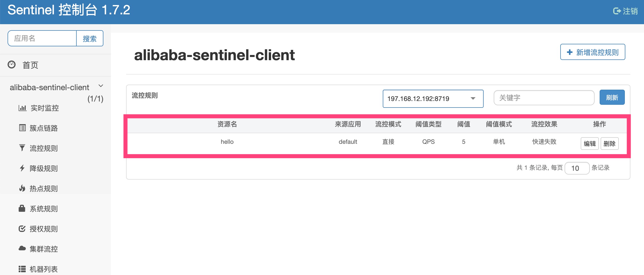Click the default source app cell
The height and width of the screenshot is (275, 644).
click(348, 142)
